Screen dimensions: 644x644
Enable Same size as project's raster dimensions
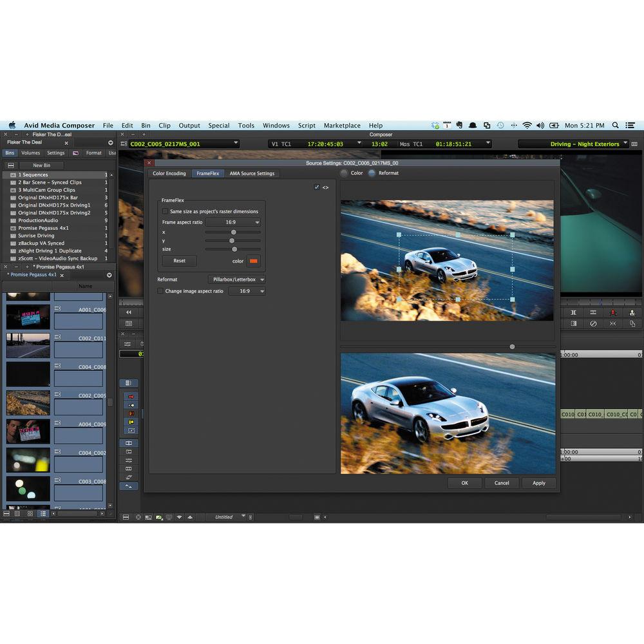(166, 211)
